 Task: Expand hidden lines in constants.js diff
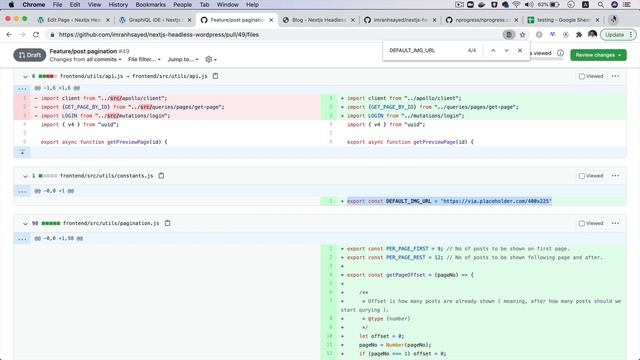(x=22, y=191)
